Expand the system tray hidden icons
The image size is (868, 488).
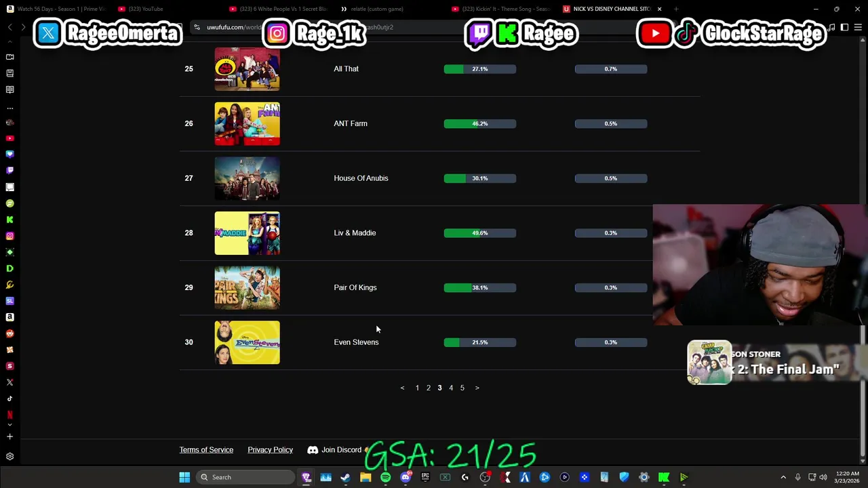(x=783, y=477)
